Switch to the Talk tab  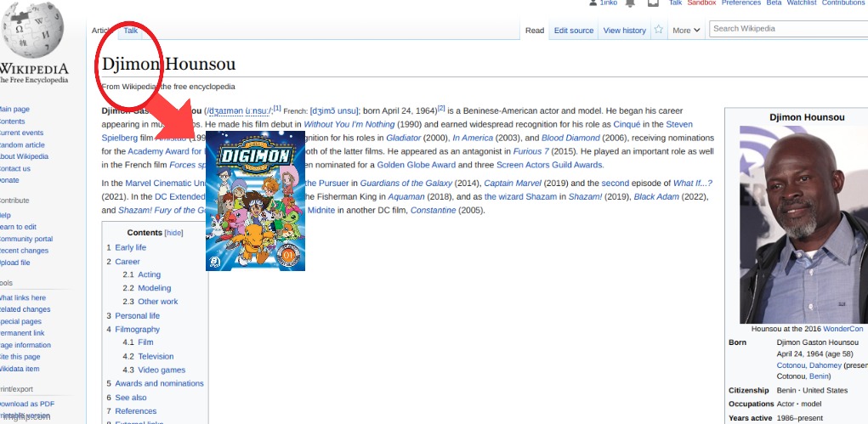click(131, 31)
